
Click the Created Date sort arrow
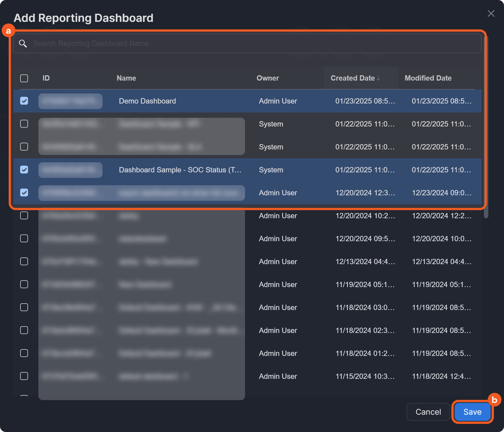(378, 78)
